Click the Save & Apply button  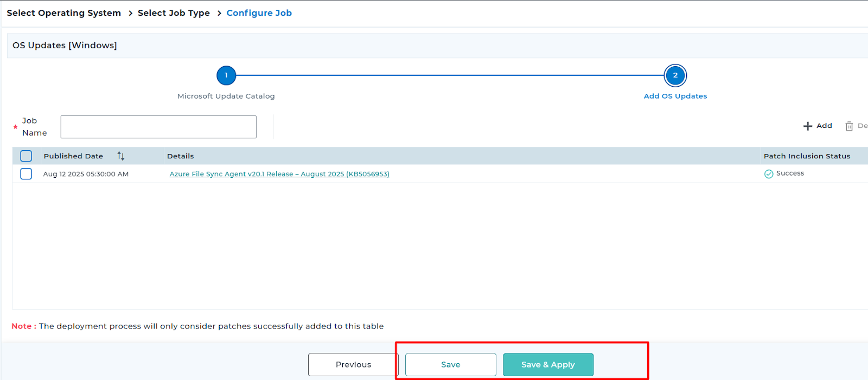tap(548, 365)
